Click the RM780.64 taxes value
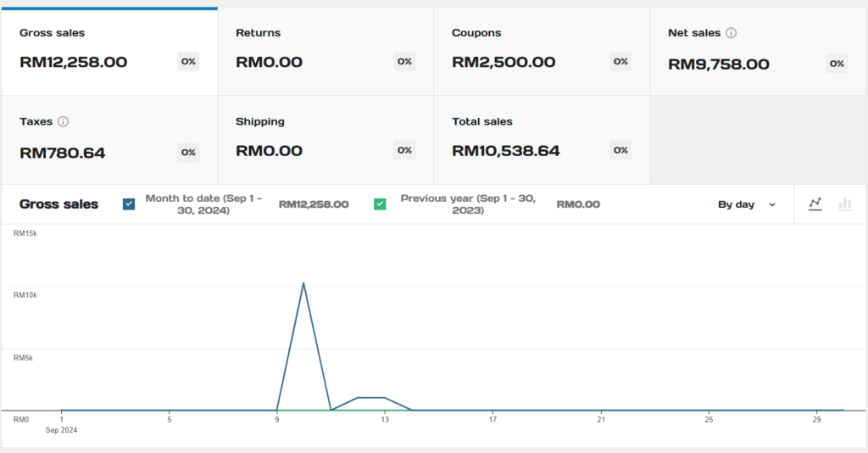Image resolution: width=868 pixels, height=453 pixels. (x=62, y=153)
